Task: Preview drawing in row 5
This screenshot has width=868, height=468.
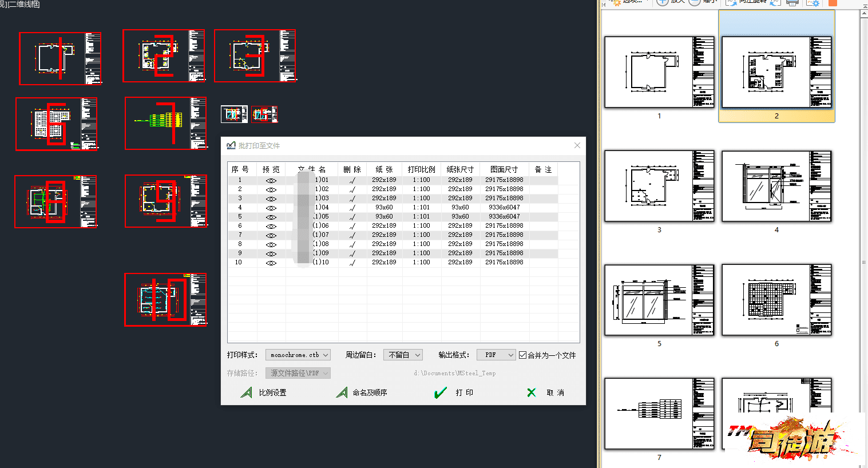Action: point(271,217)
